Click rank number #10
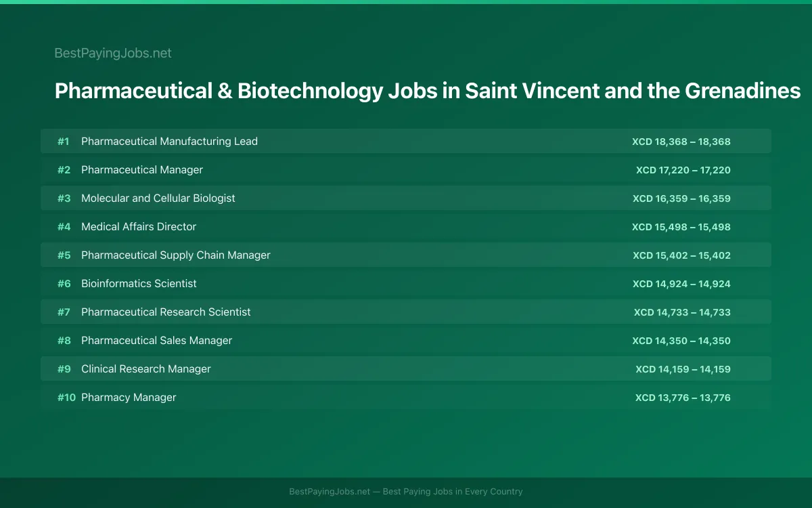Viewport: 812px width, 508px height. coord(66,398)
